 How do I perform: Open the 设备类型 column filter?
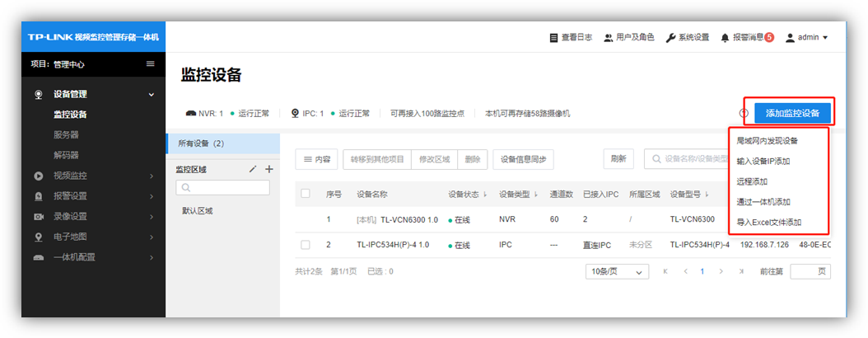[536, 195]
